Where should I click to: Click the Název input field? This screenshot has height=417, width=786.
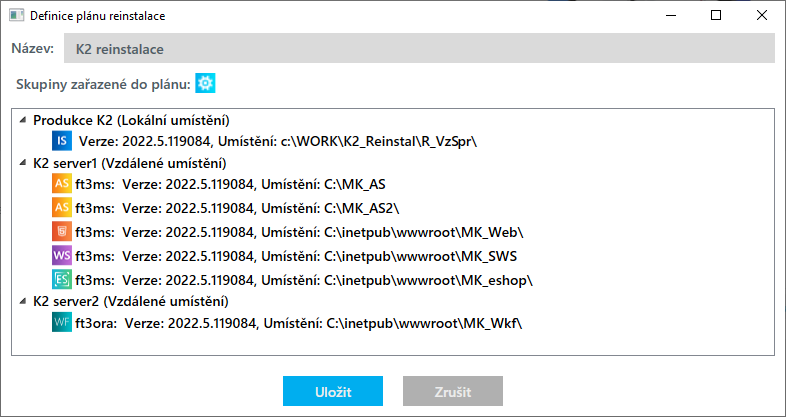[419, 49]
